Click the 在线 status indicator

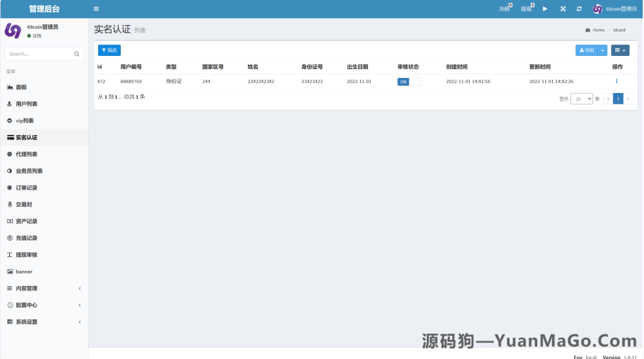coord(35,36)
